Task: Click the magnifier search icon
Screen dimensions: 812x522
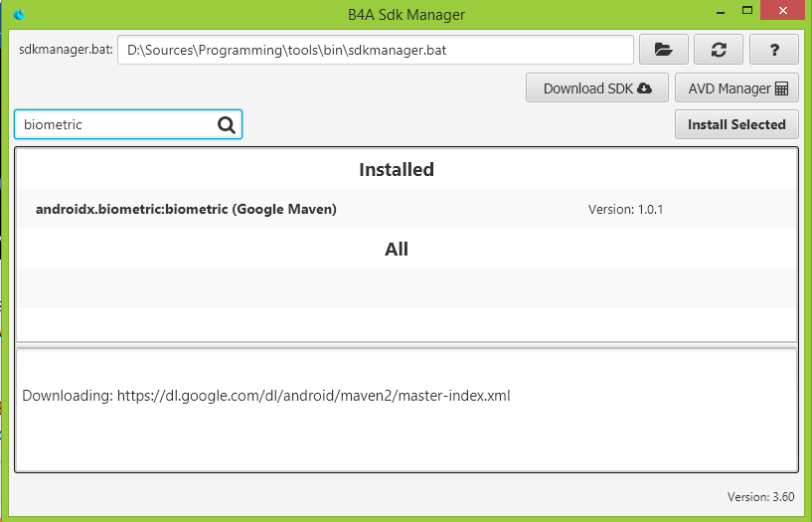Action: (x=227, y=124)
